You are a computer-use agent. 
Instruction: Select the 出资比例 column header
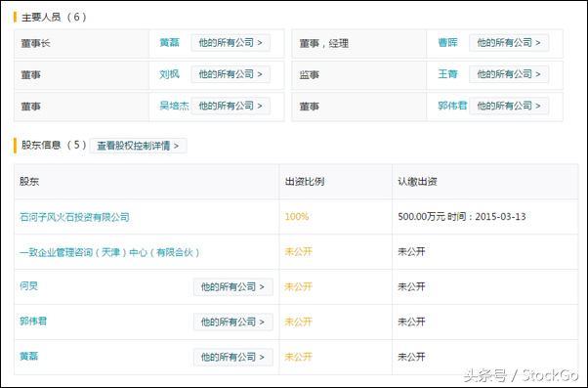click(305, 182)
